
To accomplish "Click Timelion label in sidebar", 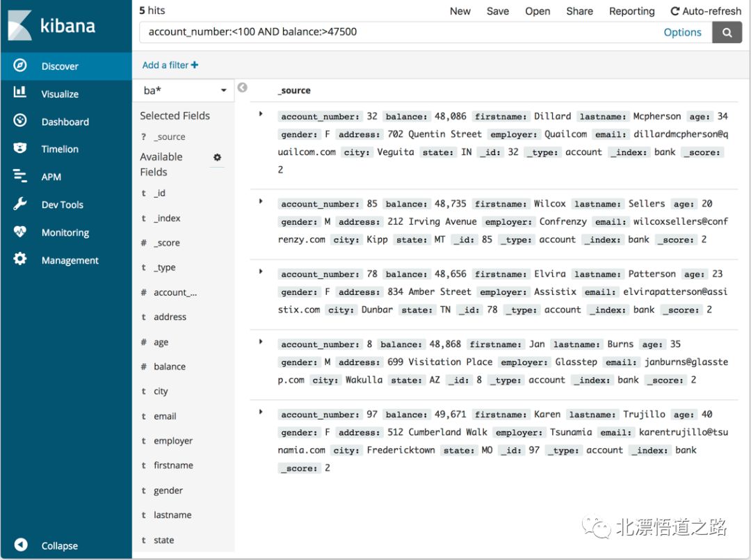I will (x=60, y=149).
